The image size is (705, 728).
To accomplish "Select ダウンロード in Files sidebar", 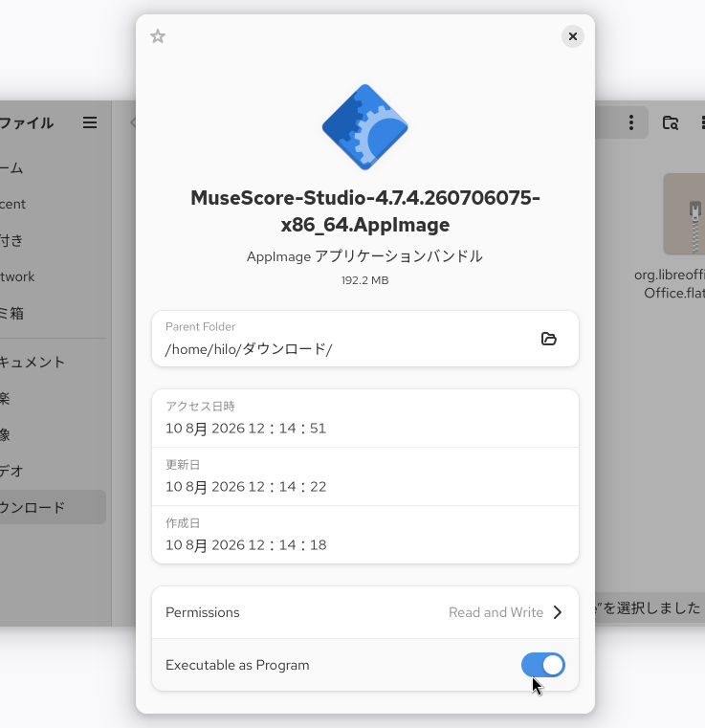I will coord(52,507).
